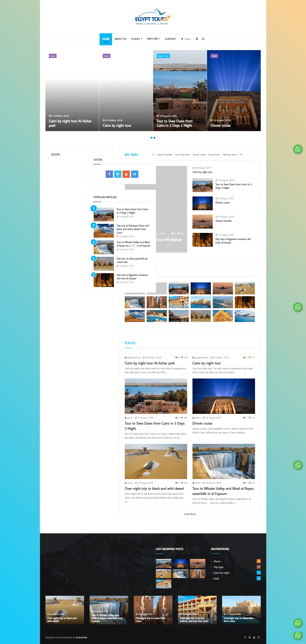
Task: Select the Dinner cruise filter tab
Action: pos(199,155)
